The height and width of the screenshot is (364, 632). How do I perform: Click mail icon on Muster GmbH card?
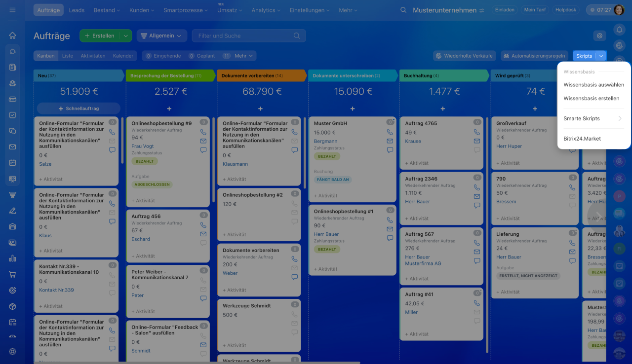point(390,141)
